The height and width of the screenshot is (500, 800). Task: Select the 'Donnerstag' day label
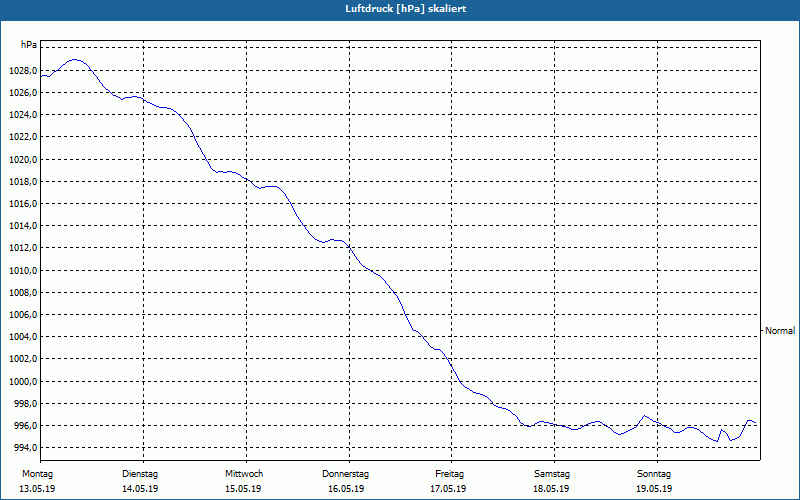click(x=345, y=474)
